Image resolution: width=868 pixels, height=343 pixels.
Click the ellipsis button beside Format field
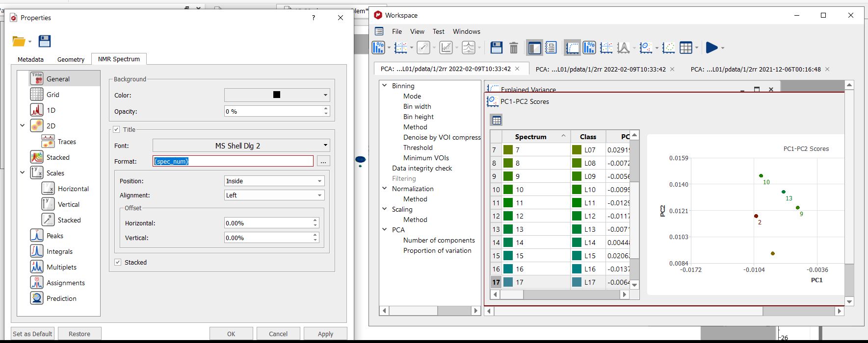pyautogui.click(x=323, y=161)
